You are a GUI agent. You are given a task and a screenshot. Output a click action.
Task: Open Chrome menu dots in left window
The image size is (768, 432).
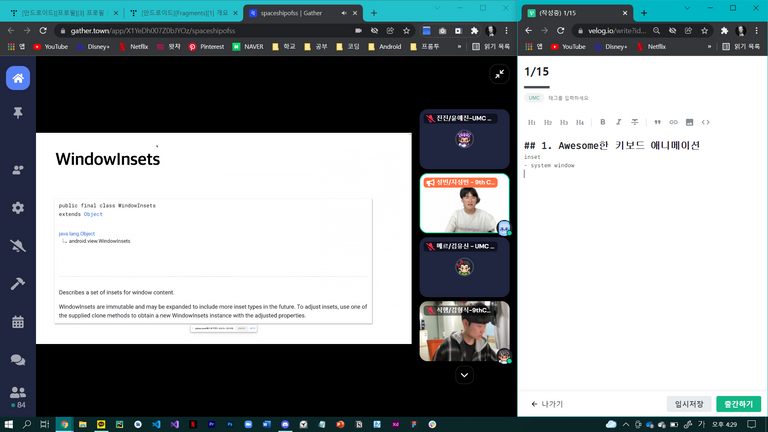click(x=506, y=31)
